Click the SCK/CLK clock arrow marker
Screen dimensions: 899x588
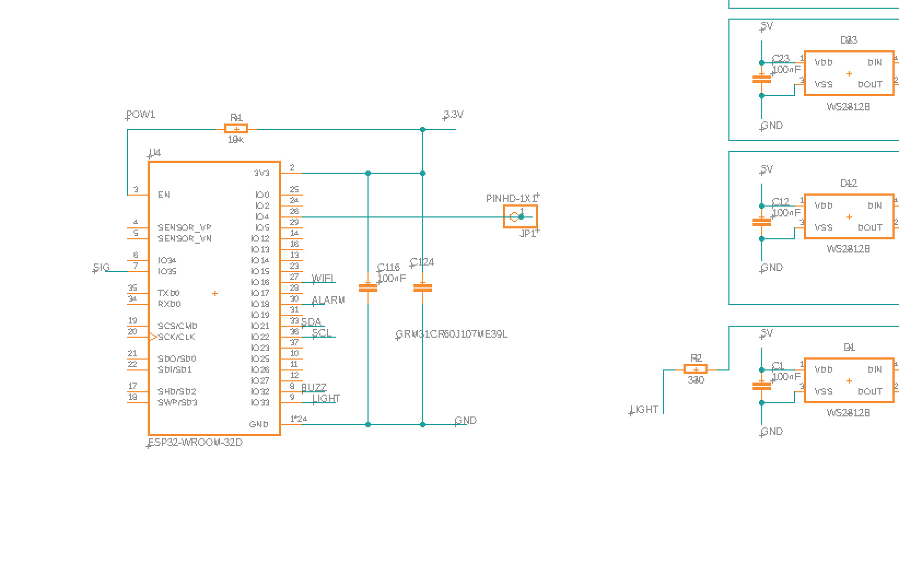[x=153, y=337]
